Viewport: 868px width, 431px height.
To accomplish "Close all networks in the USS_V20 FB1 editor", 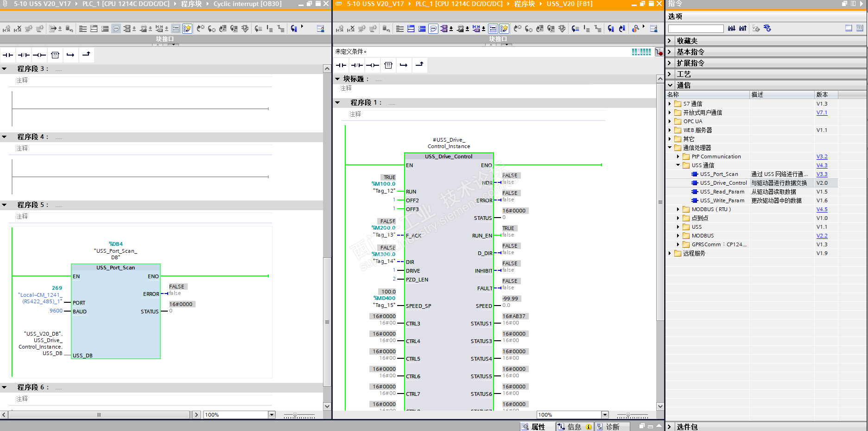I will tap(422, 29).
